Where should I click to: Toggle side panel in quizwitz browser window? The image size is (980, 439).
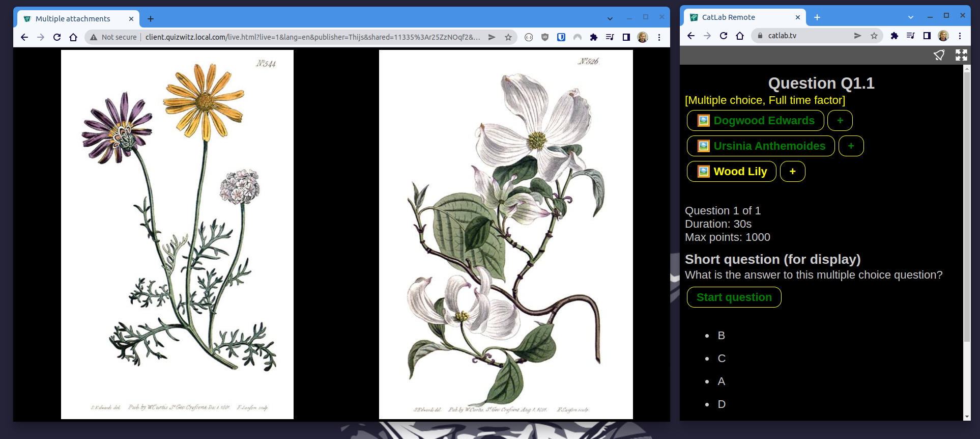click(626, 37)
